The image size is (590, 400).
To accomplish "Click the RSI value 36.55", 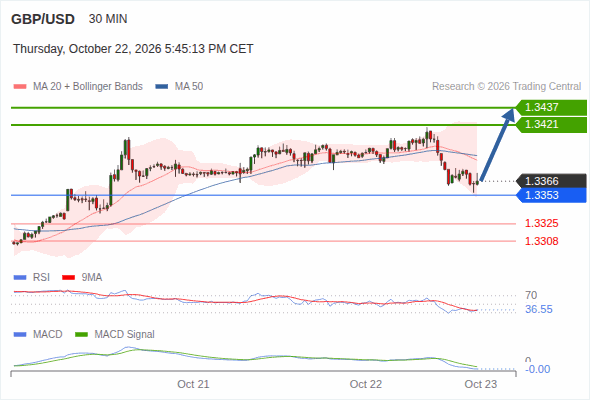I will click(539, 310).
